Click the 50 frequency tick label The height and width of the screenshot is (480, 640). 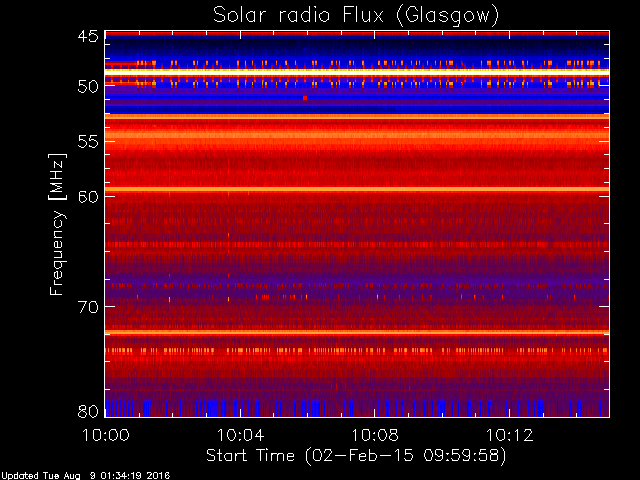click(88, 86)
